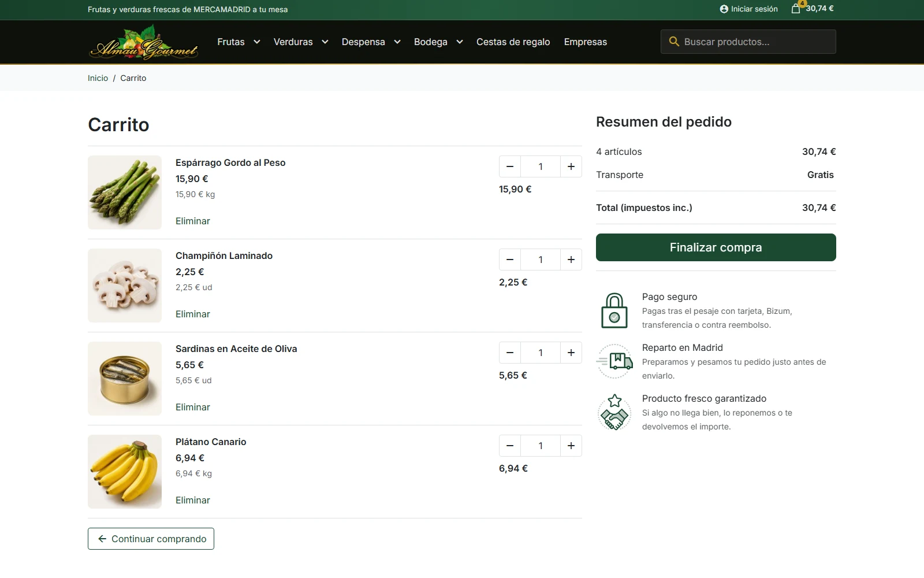Open Sardinas en Aceite de Oliva title
The width and height of the screenshot is (924, 578).
pyautogui.click(x=236, y=349)
